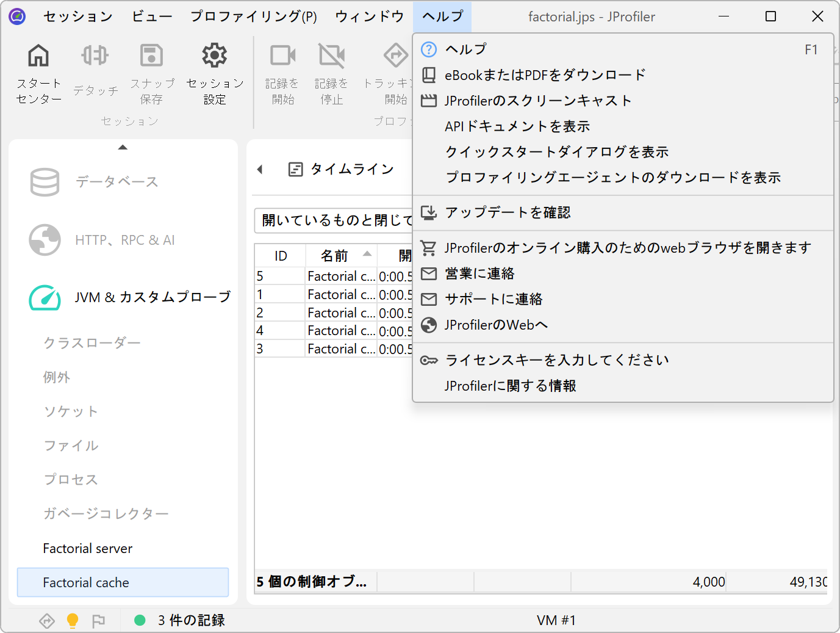Viewport: 840px width, 633px height.
Task: Click the Stop Recording icon
Action: point(331,56)
